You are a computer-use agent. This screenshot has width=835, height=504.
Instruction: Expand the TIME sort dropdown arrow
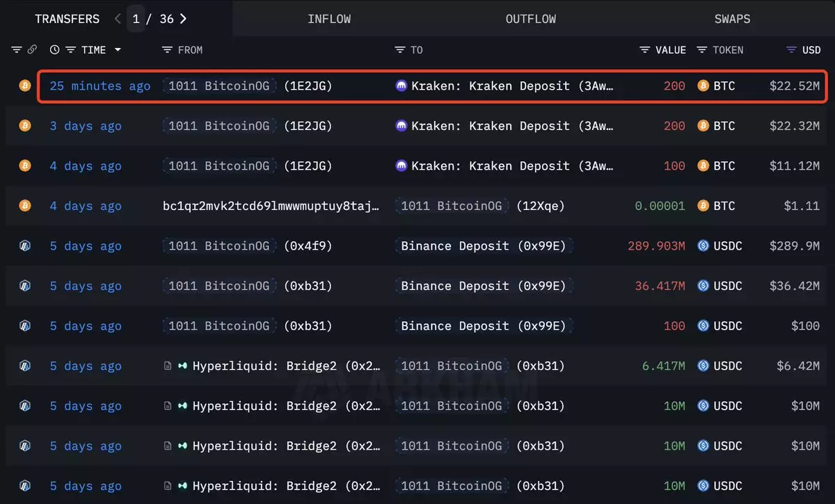(118, 50)
